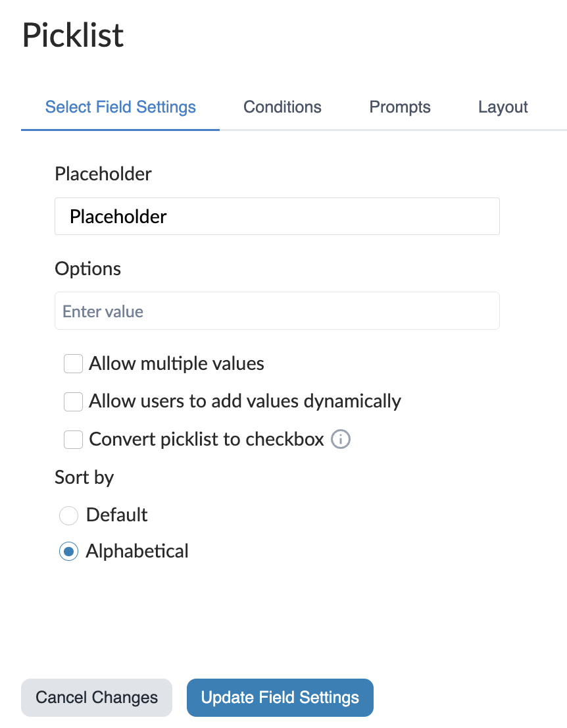The width and height of the screenshot is (567, 728).
Task: Click the Cancel Changes button
Action: [97, 698]
